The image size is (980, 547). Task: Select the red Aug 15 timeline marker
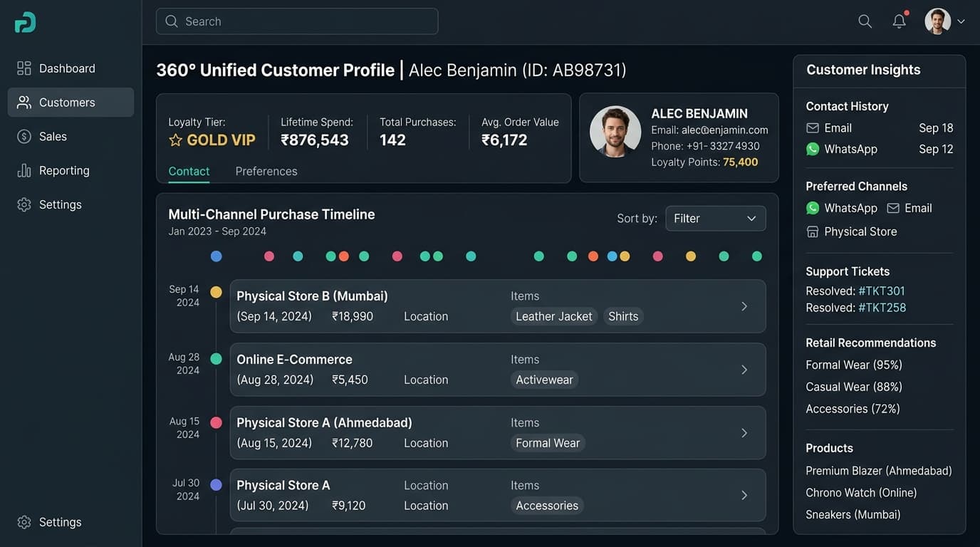[x=216, y=423]
